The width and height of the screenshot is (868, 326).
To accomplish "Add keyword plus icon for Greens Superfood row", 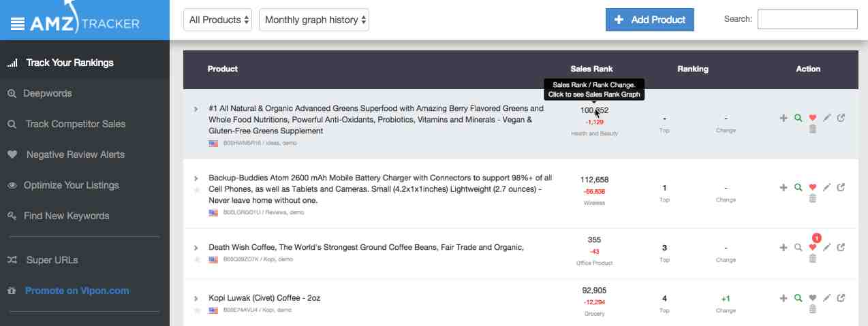I will [x=784, y=118].
